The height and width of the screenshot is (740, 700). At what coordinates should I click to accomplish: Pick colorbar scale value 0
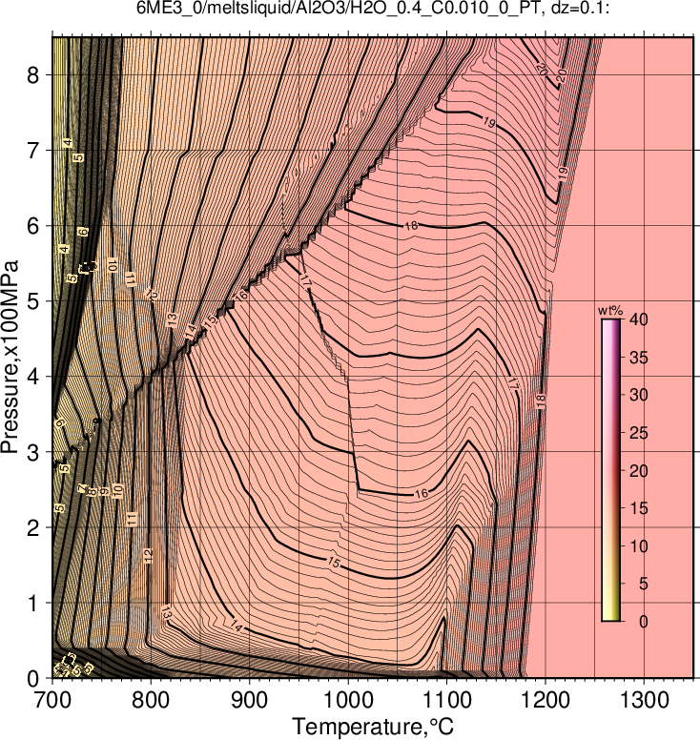tap(644, 622)
